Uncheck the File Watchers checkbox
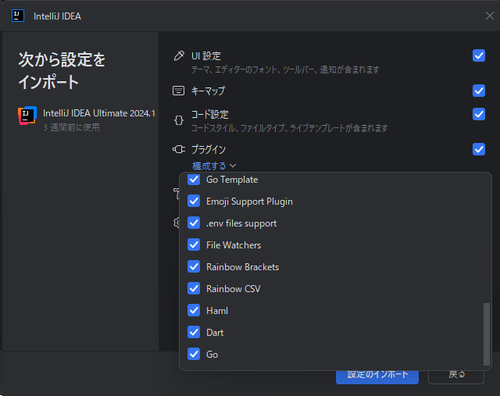 pos(194,245)
